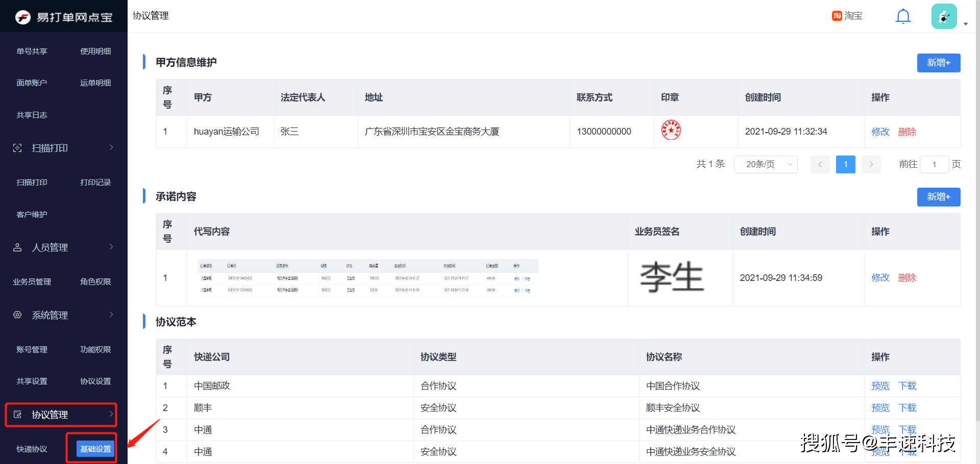Open the 快递协议 submenu item
Screen dimensions: 980x464
32,449
